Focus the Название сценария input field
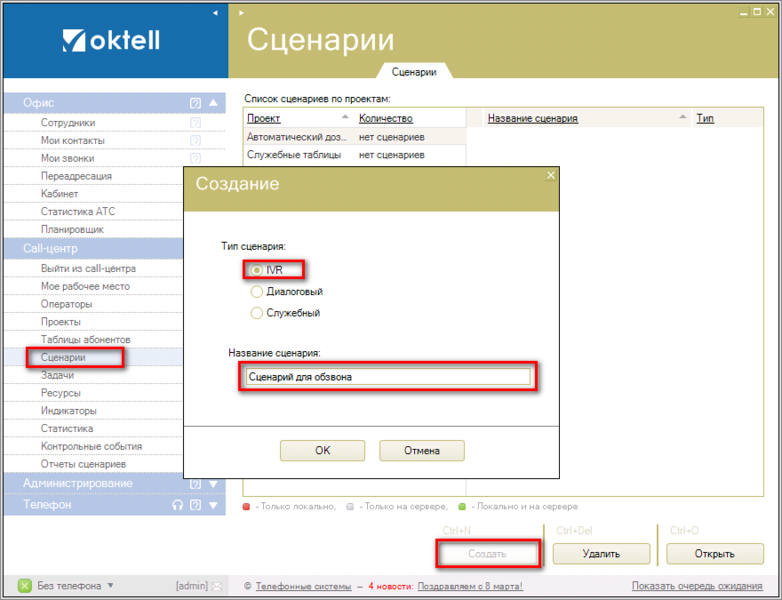782x600 pixels. 388,377
